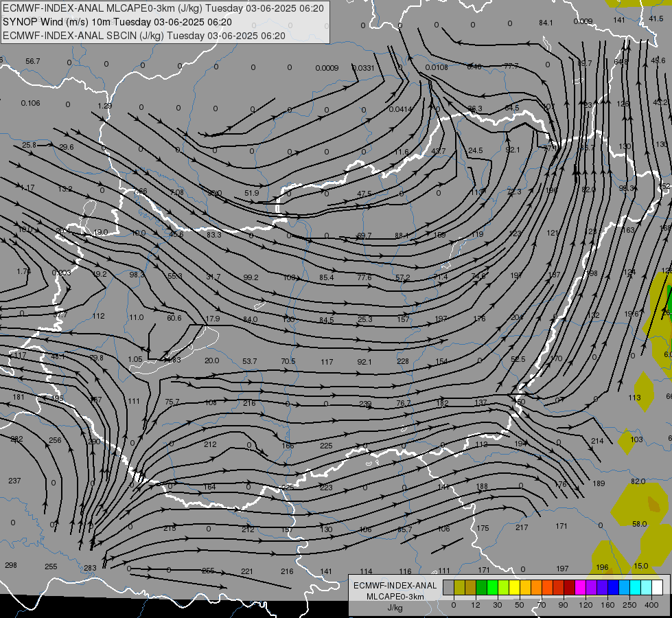Screen dimensions: 672x618
Task: Click the map value 298
Action: click(x=11, y=565)
